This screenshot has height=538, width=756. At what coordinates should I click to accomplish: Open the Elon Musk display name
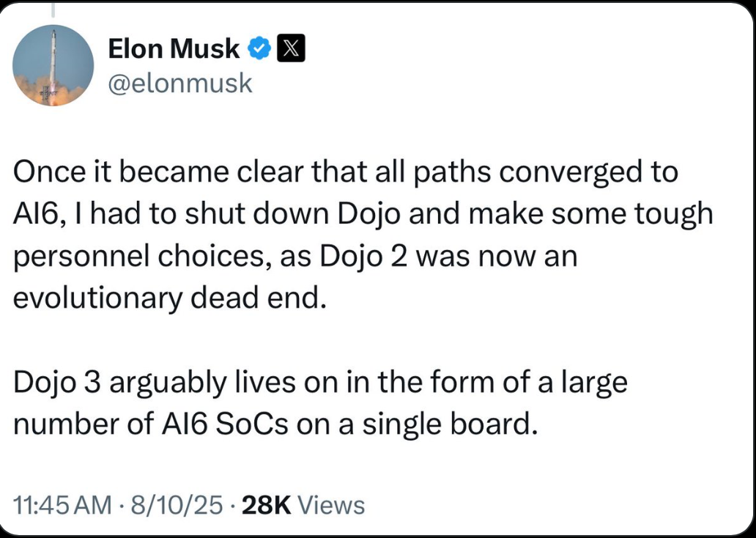(x=174, y=49)
